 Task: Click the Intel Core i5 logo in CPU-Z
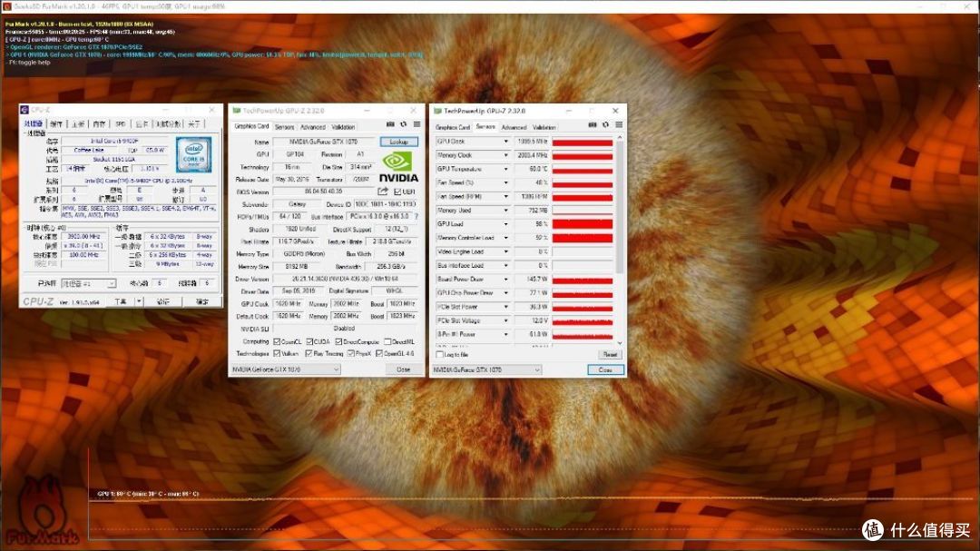tap(194, 155)
